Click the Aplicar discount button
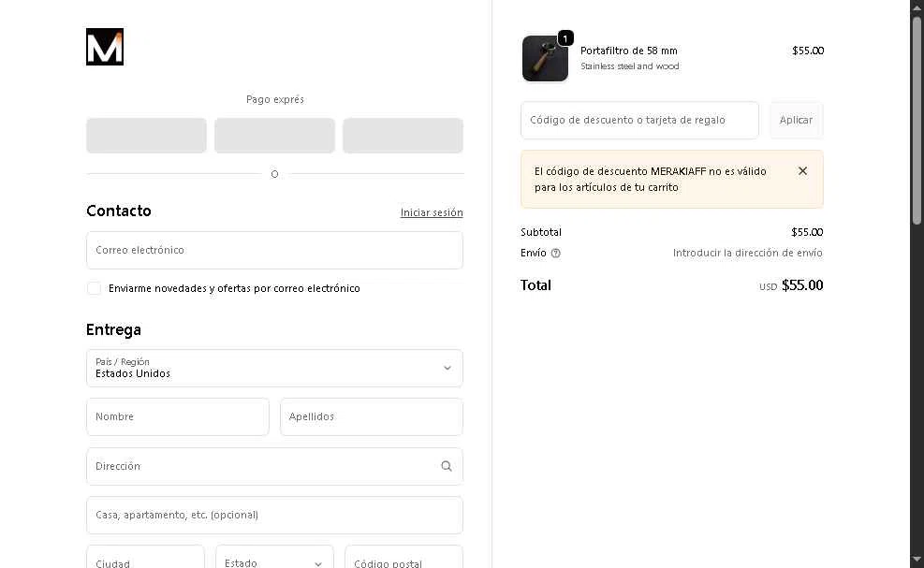This screenshot has height=568, width=924. (x=796, y=120)
